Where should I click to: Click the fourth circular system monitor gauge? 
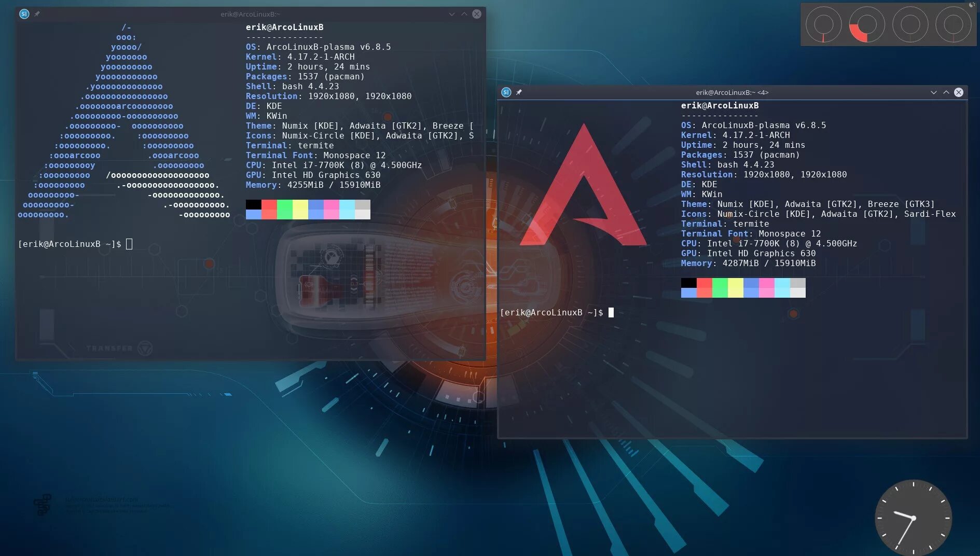953,24
